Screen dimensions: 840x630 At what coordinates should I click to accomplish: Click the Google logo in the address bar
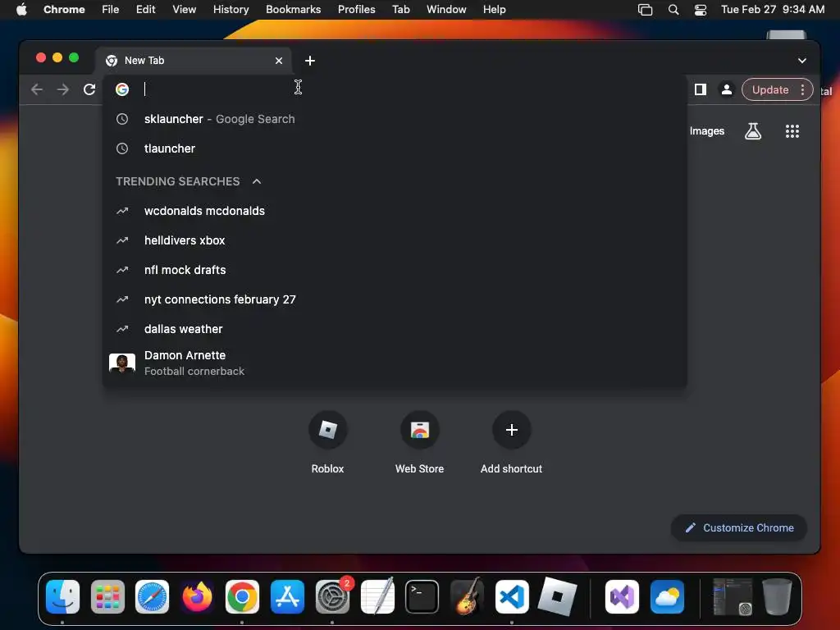(122, 89)
